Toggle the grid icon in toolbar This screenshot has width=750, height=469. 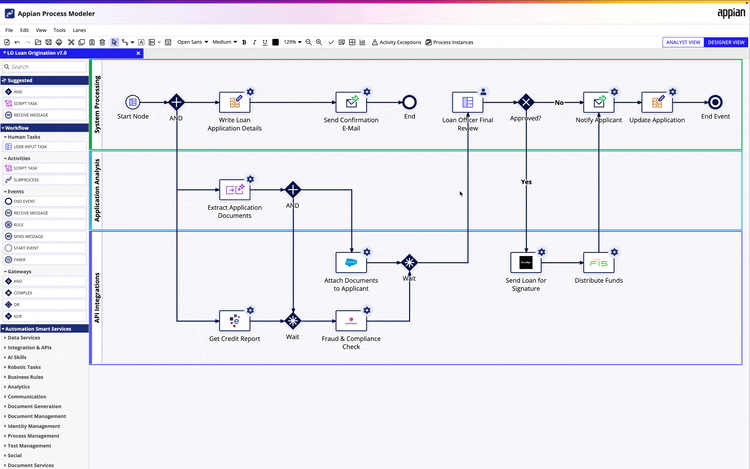click(352, 42)
